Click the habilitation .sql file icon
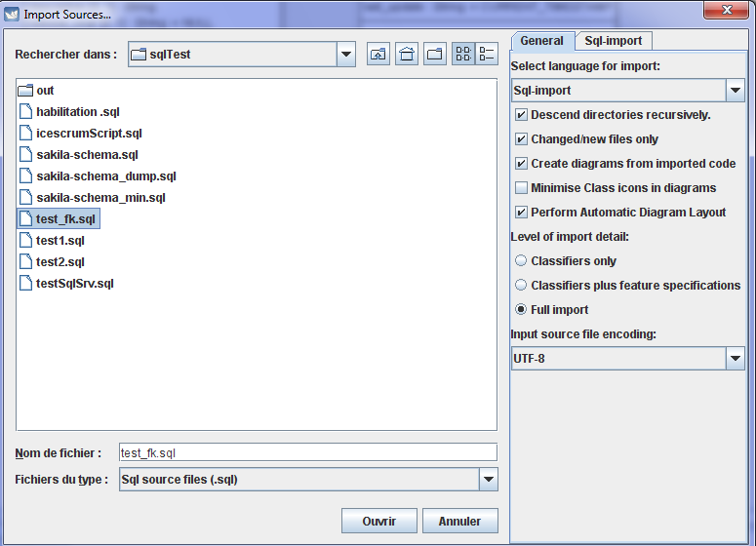 coord(25,112)
